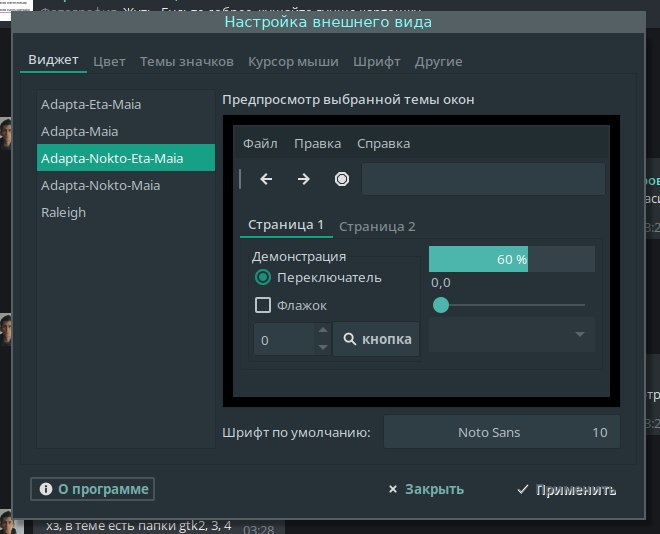This screenshot has width=660, height=534.
Task: Open the Noto Sans default font chooser
Action: [502, 433]
